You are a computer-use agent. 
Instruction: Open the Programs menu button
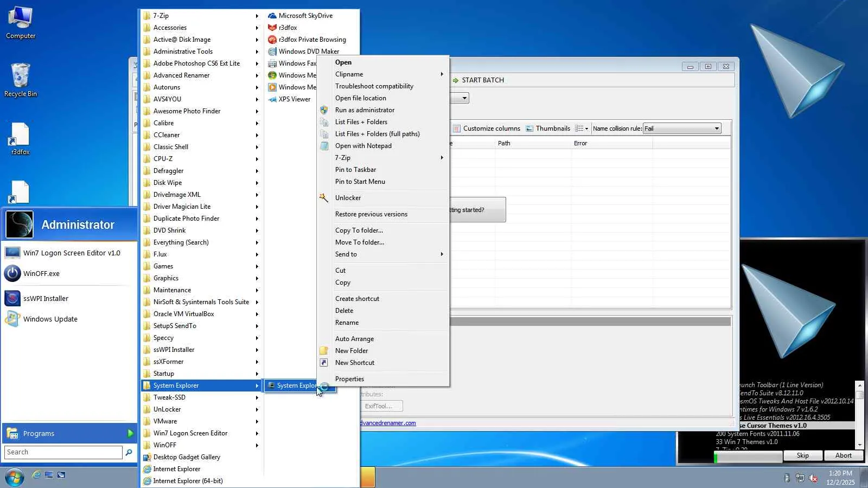[69, 434]
